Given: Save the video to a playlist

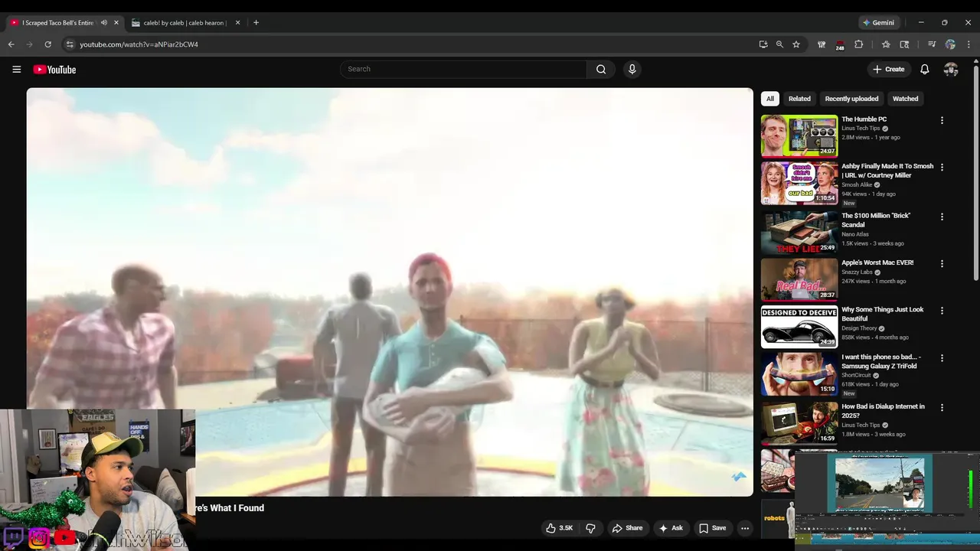Looking at the screenshot, I should 712,528.
